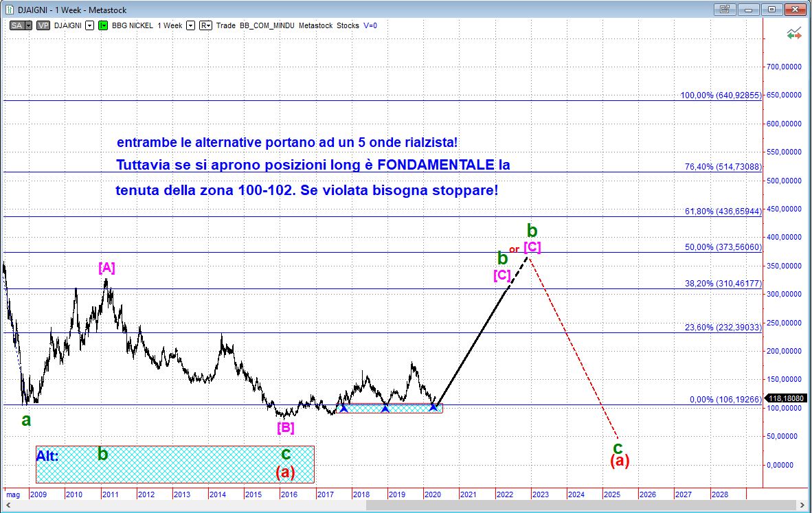Click the BB_COM_MINDU label
The width and height of the screenshot is (812, 513).
click(x=267, y=25)
